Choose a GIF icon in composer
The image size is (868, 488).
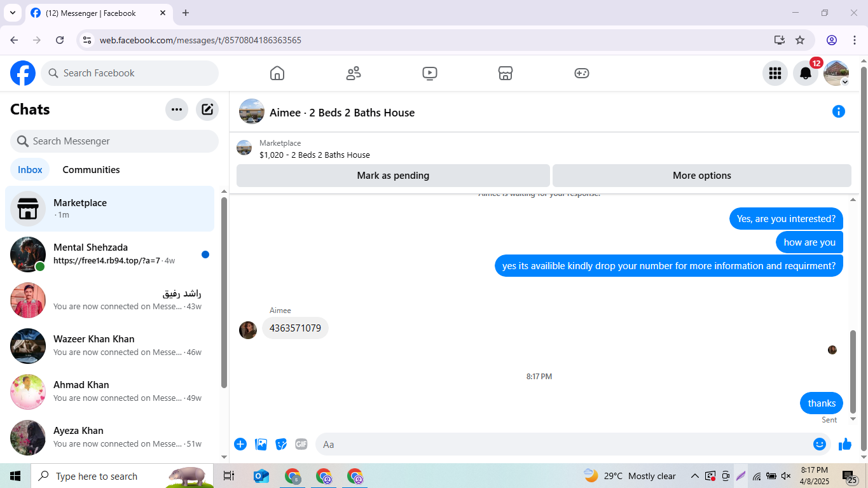click(301, 444)
